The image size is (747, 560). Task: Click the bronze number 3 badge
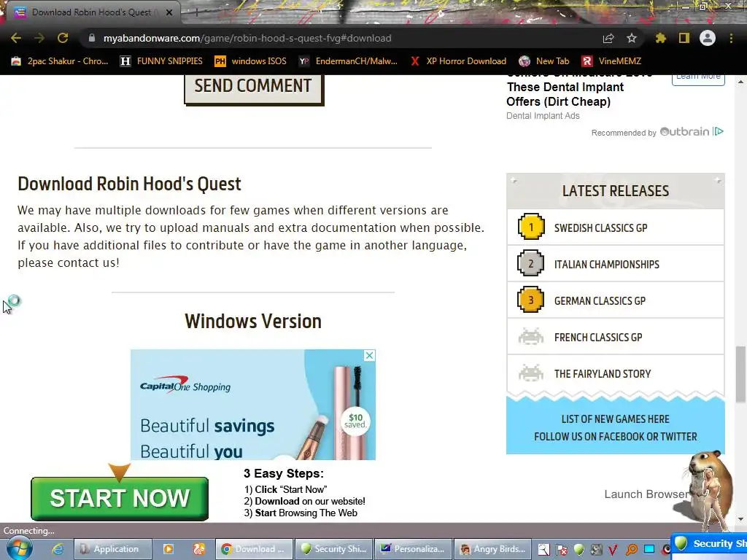coord(531,300)
